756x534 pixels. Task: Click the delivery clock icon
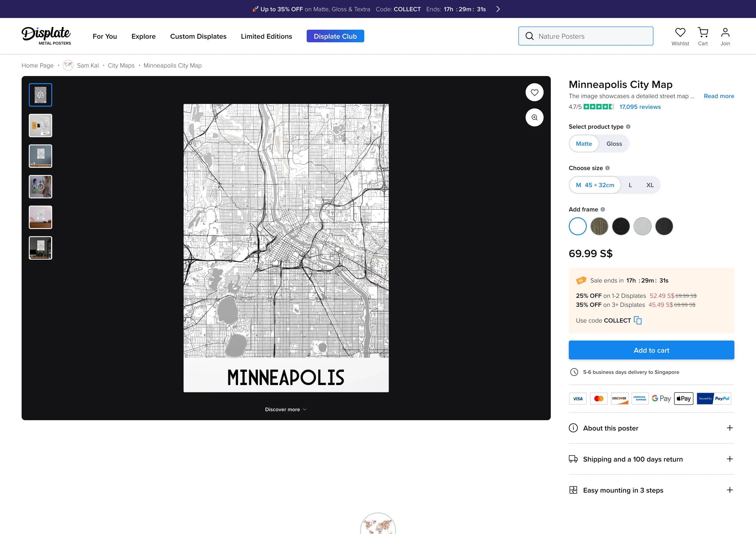point(574,372)
